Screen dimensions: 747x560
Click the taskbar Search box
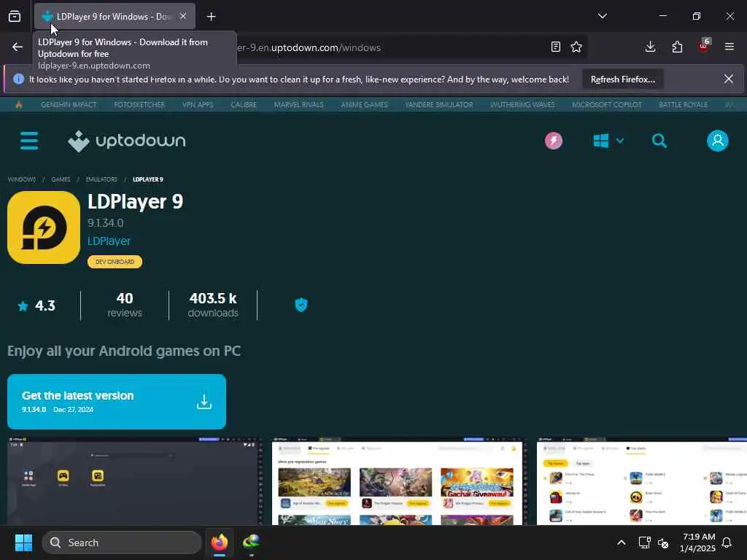123,542
